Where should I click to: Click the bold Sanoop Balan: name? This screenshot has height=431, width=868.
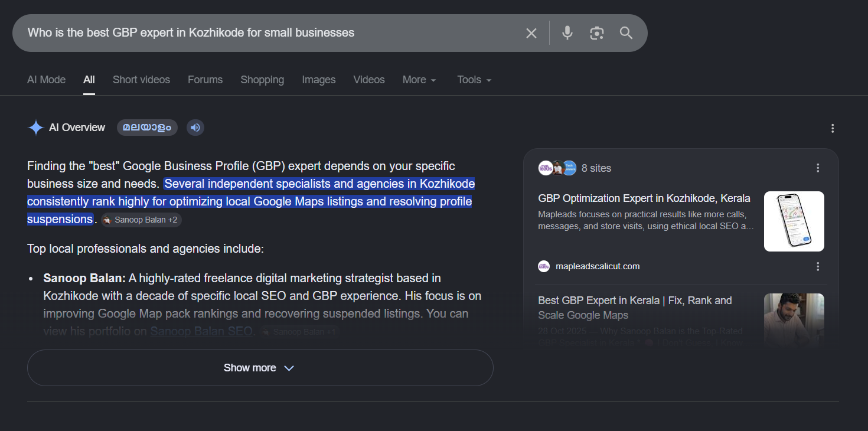pos(84,278)
